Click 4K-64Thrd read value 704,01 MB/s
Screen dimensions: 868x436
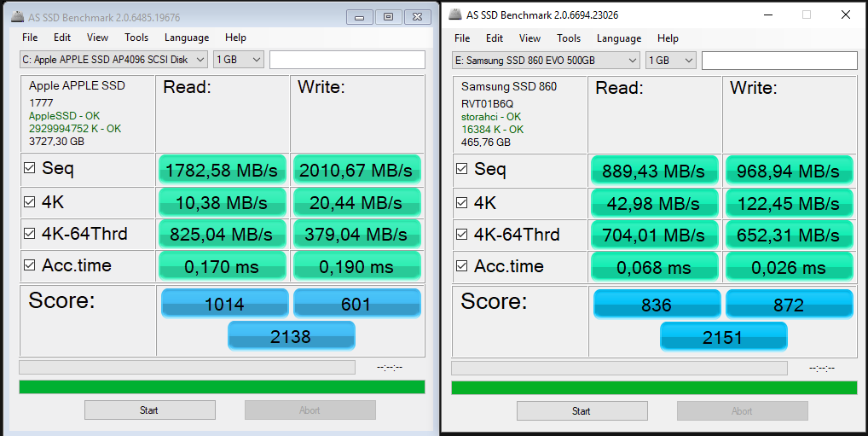tap(654, 235)
